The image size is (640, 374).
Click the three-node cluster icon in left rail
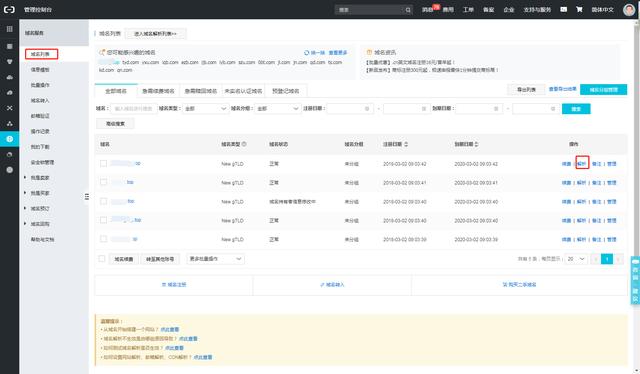click(x=9, y=123)
